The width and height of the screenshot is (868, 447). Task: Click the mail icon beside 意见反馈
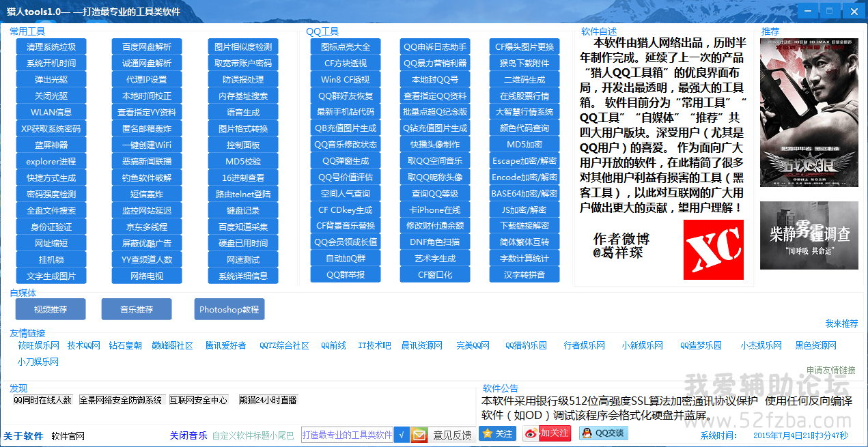(419, 435)
